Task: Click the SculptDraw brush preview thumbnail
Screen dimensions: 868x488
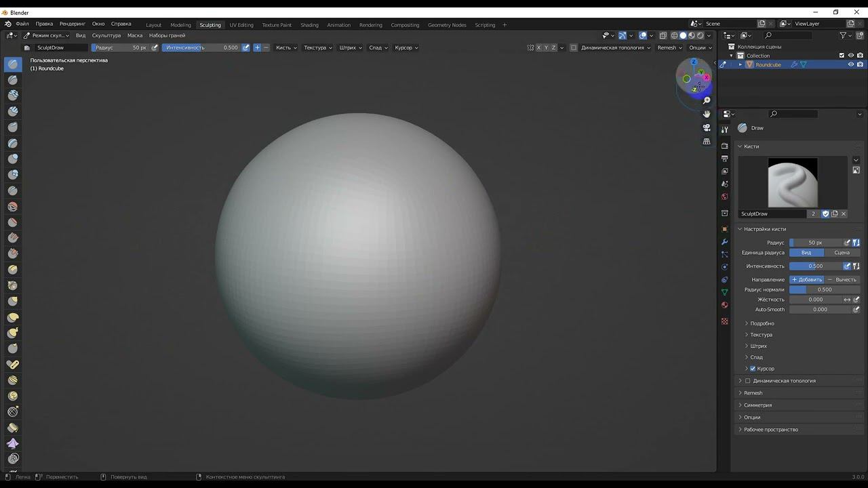Action: pos(792,182)
